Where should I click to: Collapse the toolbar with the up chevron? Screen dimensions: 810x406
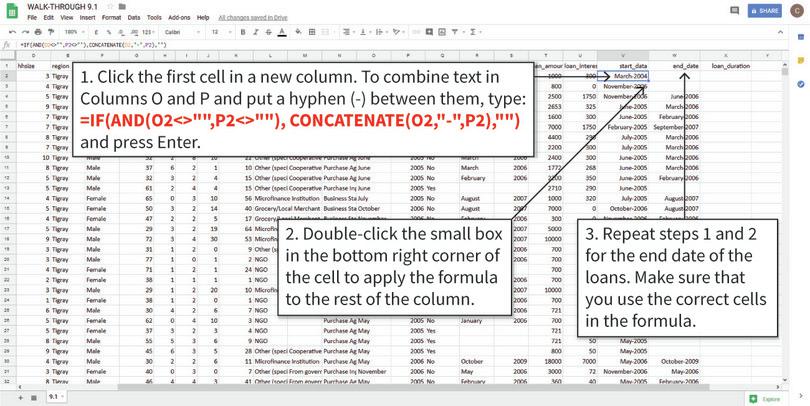(x=781, y=32)
